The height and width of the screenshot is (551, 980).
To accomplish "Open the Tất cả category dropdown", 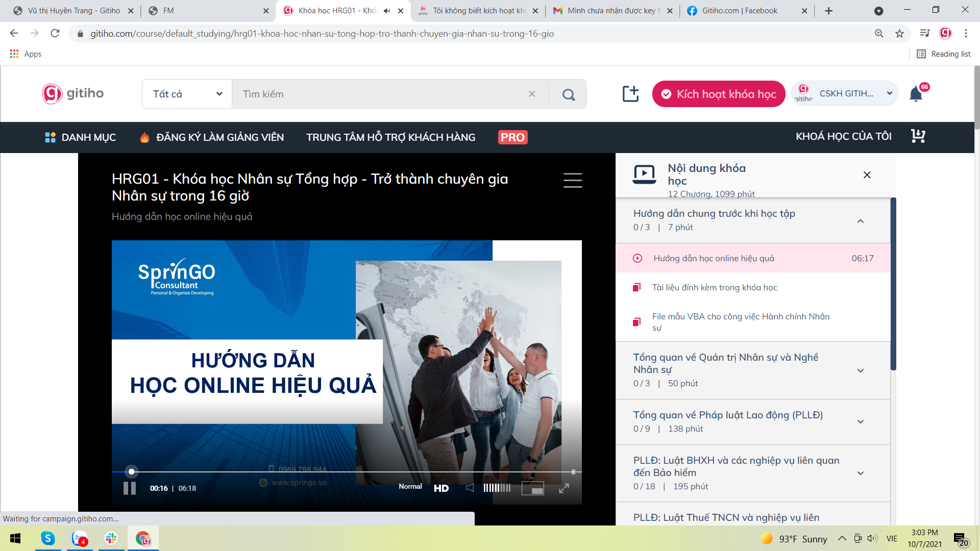I will click(x=187, y=94).
